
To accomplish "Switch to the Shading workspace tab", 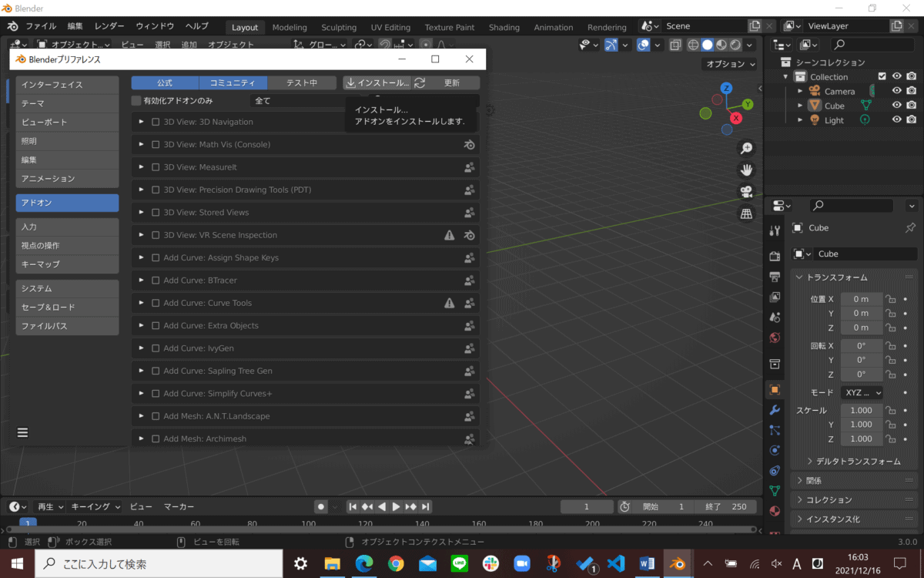I will click(504, 27).
